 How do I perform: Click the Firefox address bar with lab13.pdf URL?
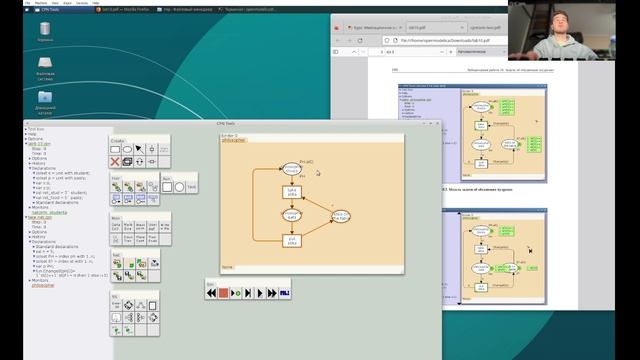(445, 40)
